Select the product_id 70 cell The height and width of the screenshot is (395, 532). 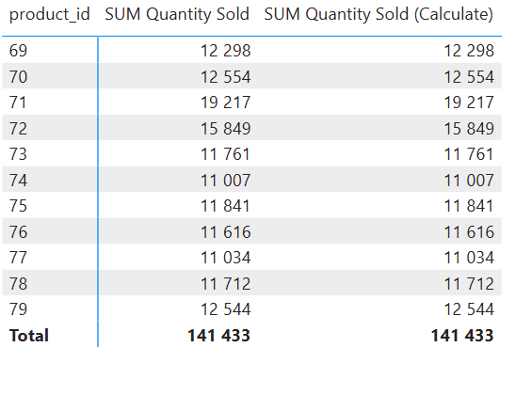coord(18,76)
